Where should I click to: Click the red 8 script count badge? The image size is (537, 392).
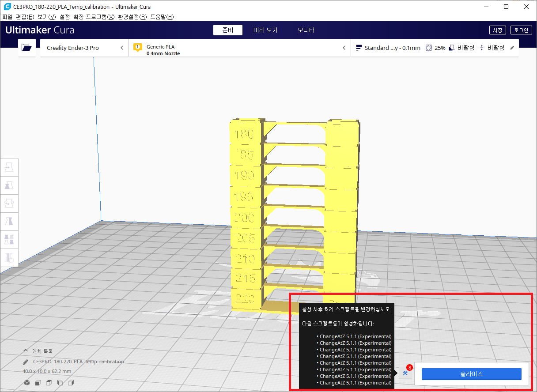409,367
